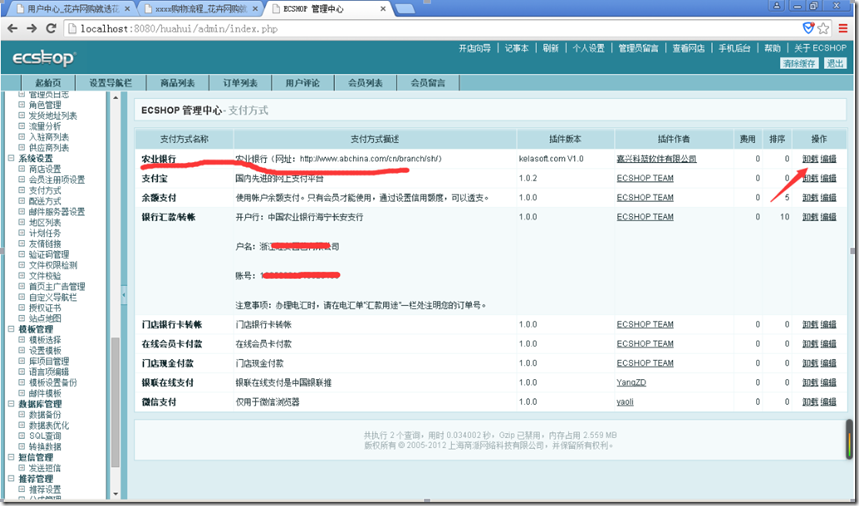Click the 清除缓存 button

pos(799,64)
